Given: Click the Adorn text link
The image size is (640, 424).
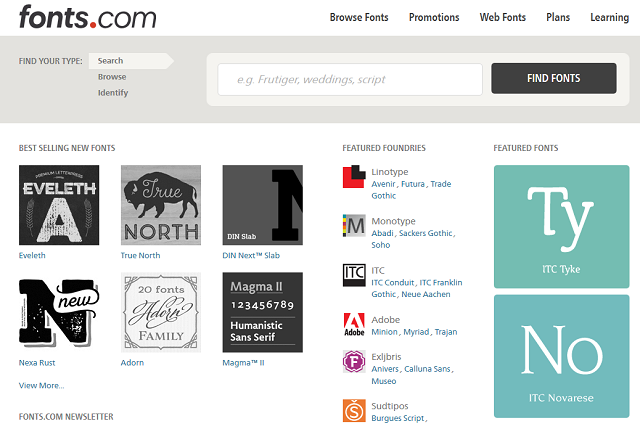Looking at the screenshot, I should click(132, 363).
